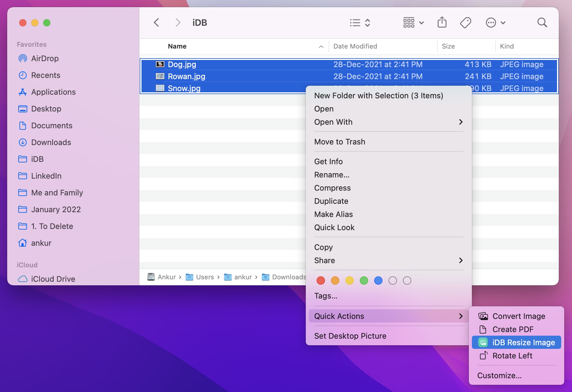
Task: Go forward with the right chevron
Action: (x=178, y=22)
